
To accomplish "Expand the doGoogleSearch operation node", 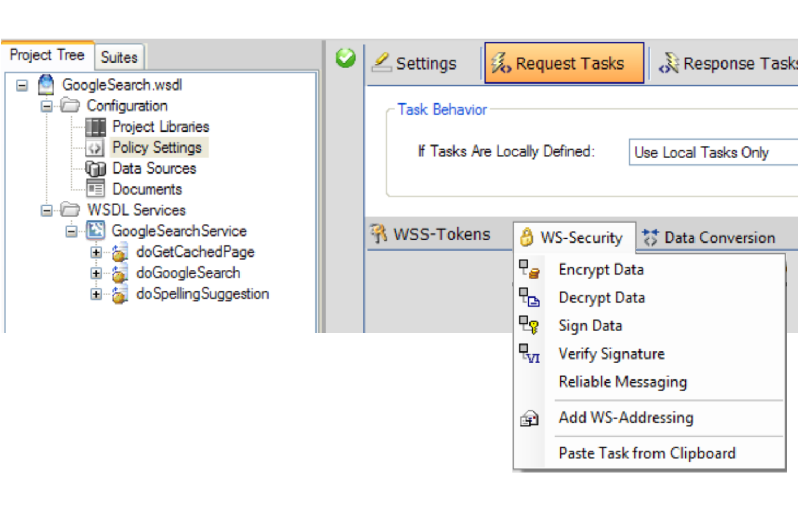I will [96, 273].
